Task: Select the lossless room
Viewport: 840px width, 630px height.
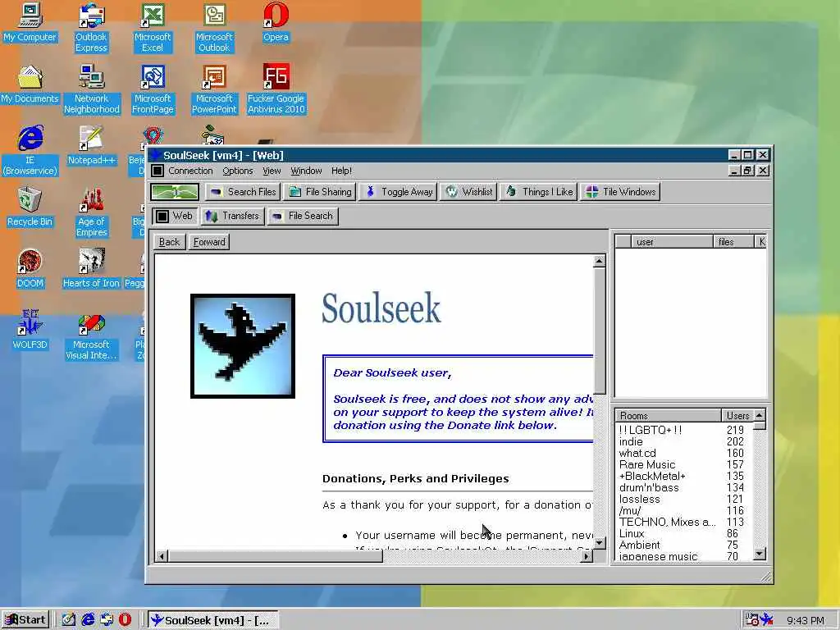Action: point(683,500)
